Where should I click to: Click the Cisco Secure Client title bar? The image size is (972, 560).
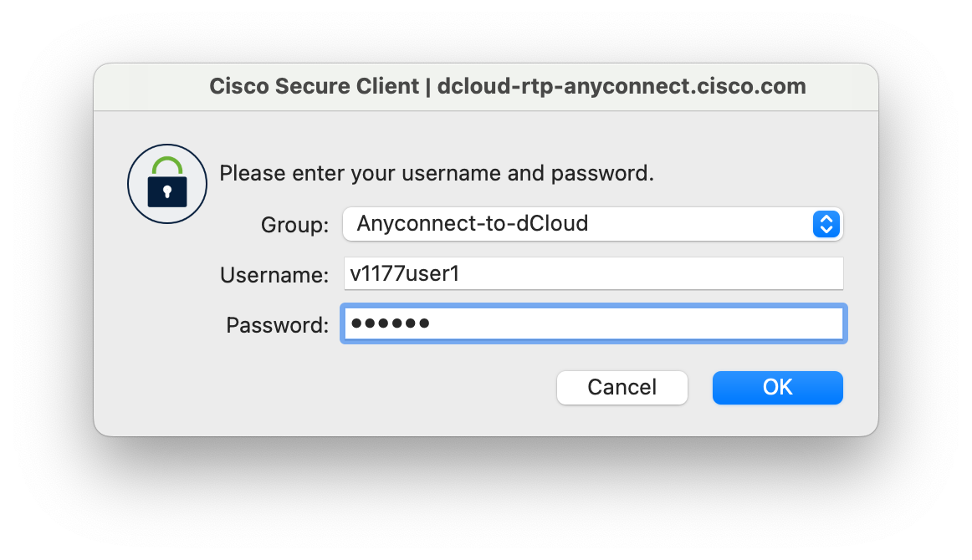pos(486,87)
